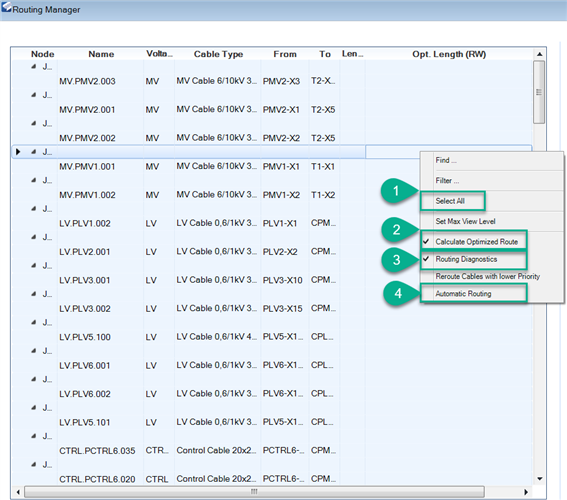Image resolution: width=567 pixels, height=500 pixels.
Task: Click the horizontal scrollbar thumb
Action: 254,492
